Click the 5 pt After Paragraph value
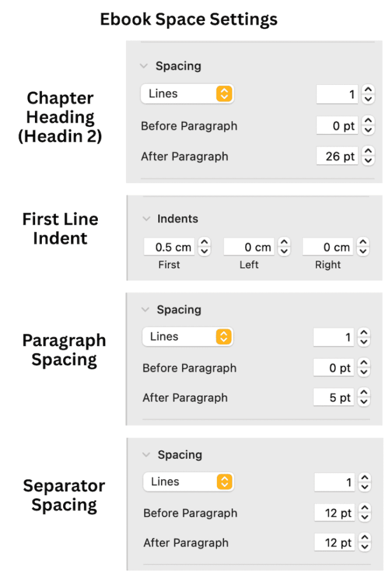 [333, 397]
